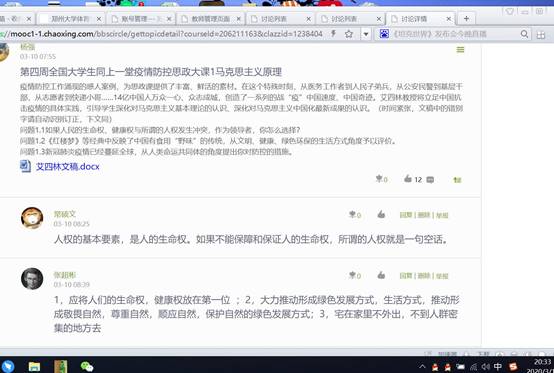
Task: Click 郑辕文's avatar thumbnail
Action: pyautogui.click(x=32, y=218)
